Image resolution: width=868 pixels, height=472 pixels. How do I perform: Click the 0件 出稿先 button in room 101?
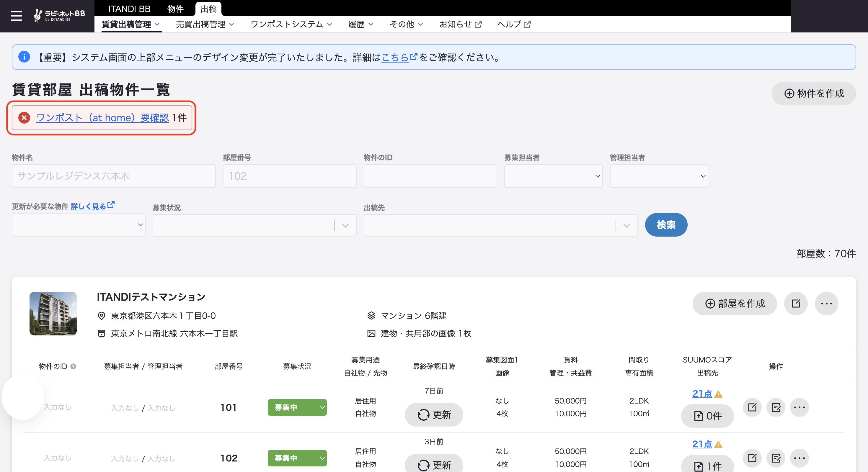(x=707, y=416)
